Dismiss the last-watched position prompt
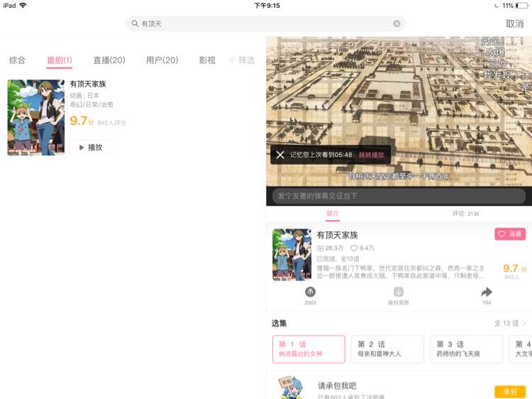This screenshot has width=532, height=399. 280,155
